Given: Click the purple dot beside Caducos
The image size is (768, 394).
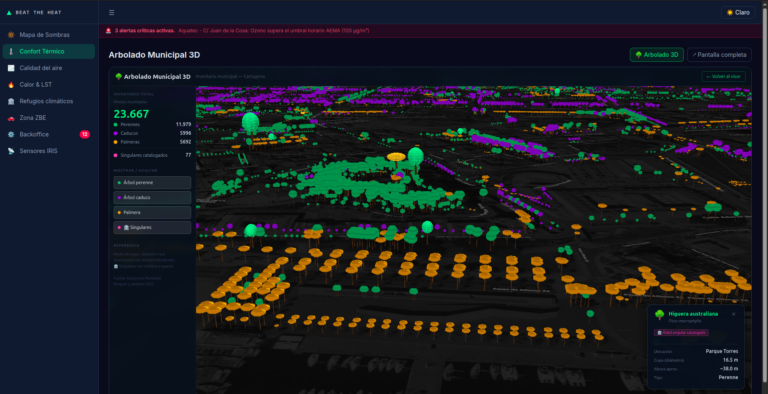Looking at the screenshot, I should (116, 133).
